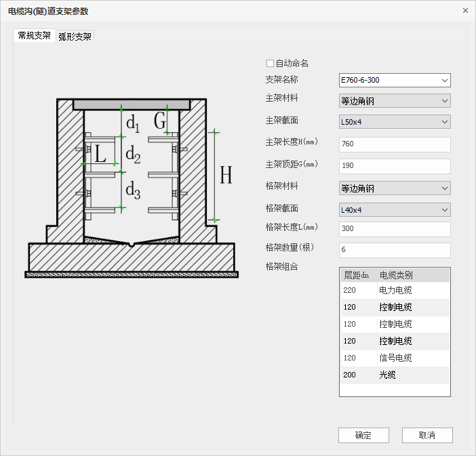The height and width of the screenshot is (456, 476).
Task: Click the cable trench diagram H label
Action: [226, 175]
